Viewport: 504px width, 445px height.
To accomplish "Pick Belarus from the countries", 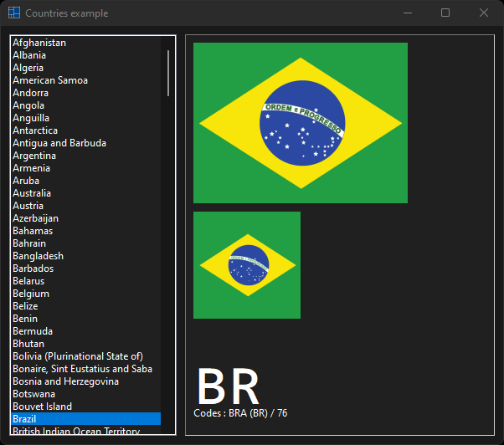I will pyautogui.click(x=86, y=281).
